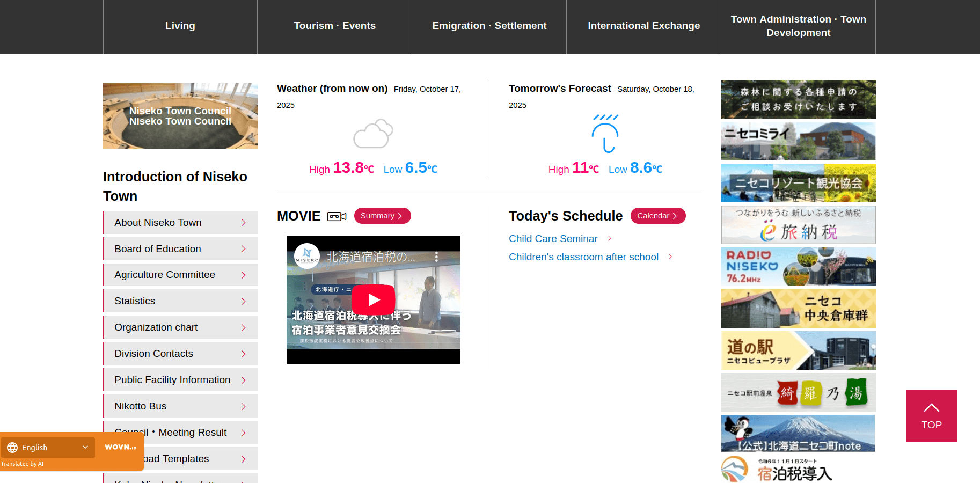
Task: Select the International Exchange menu item
Action: (x=643, y=26)
